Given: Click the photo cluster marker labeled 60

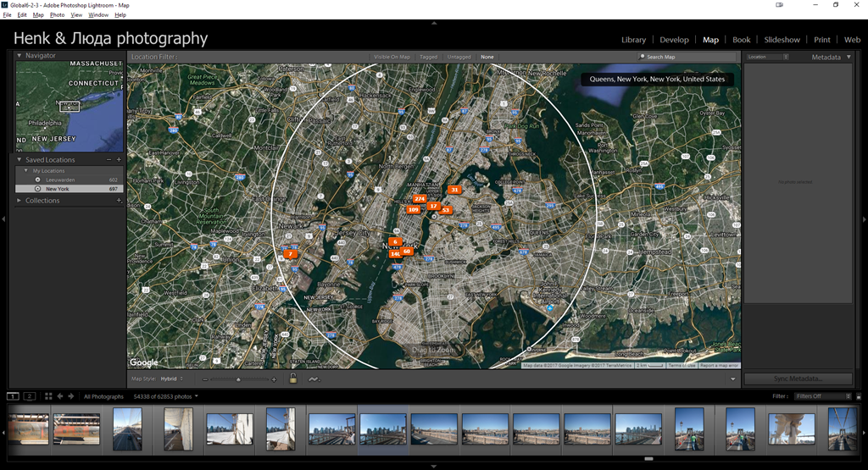Looking at the screenshot, I should point(407,251).
